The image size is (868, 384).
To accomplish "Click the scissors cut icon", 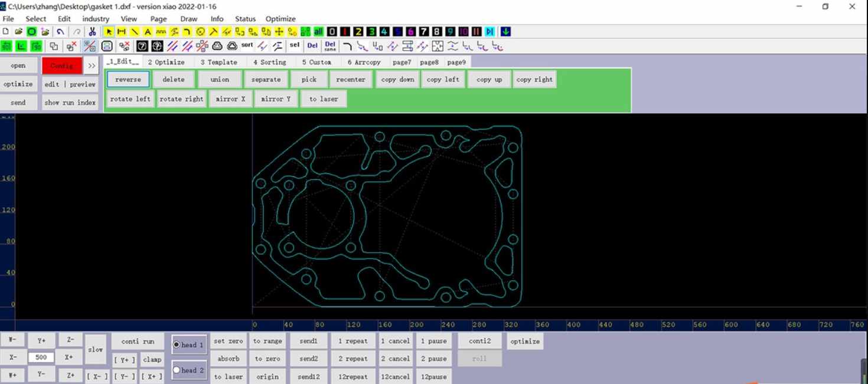I will tap(92, 31).
